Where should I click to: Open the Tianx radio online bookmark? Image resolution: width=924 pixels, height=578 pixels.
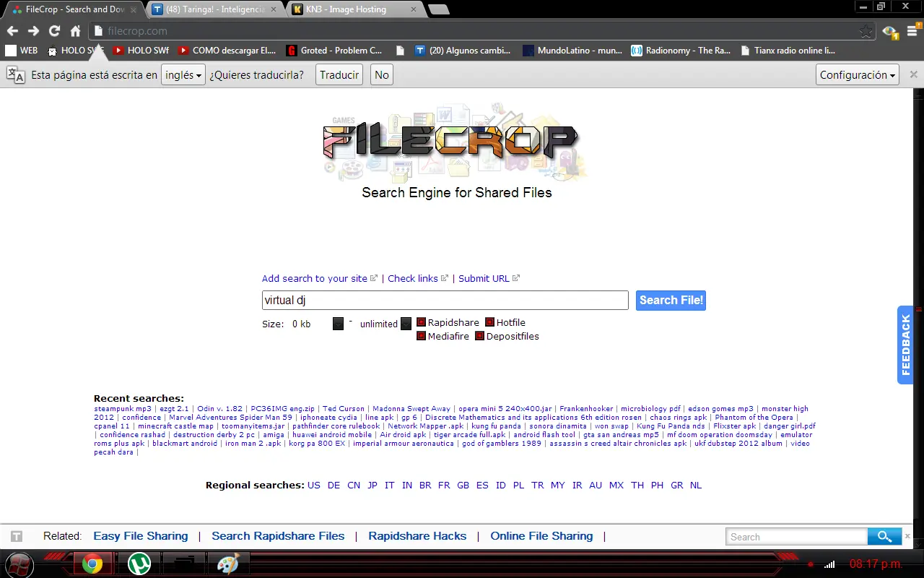coord(788,51)
